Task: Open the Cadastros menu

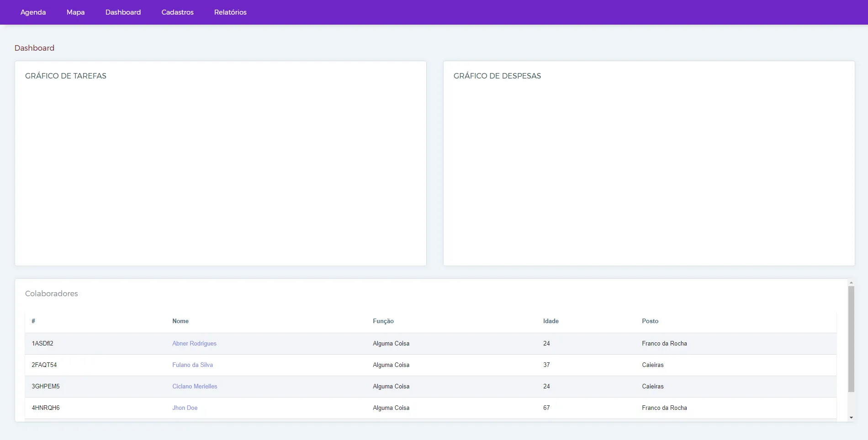Action: coord(177,12)
